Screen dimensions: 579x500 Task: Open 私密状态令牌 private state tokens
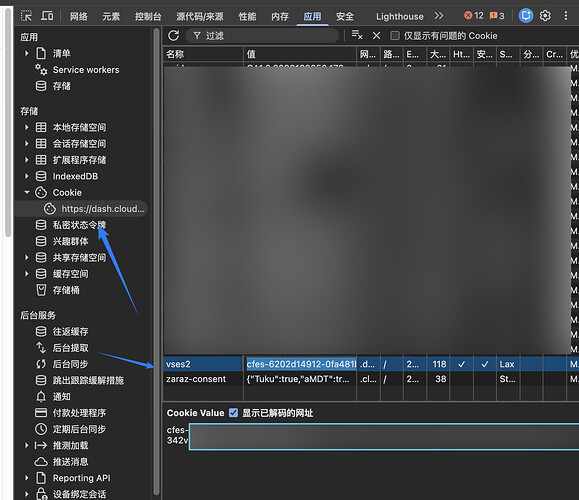tap(79, 225)
